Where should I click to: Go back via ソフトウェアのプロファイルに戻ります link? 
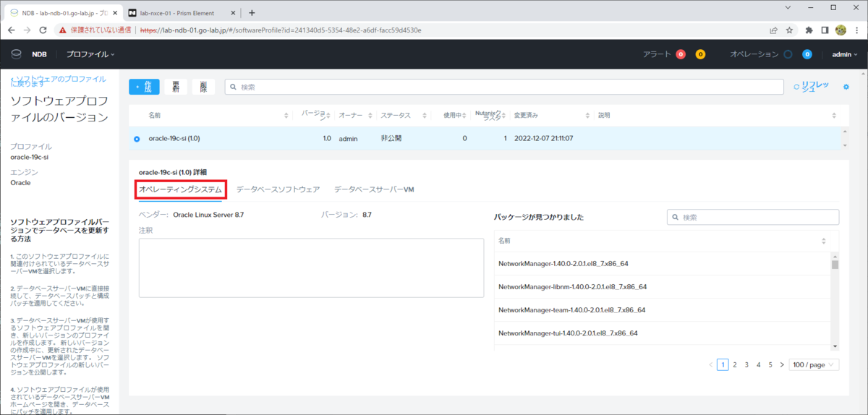click(x=58, y=80)
